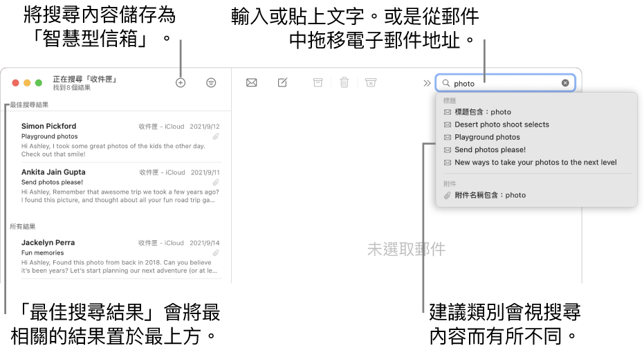Click 最佳搜尋結果 section header
This screenshot has height=348, width=644.
pos(29,104)
